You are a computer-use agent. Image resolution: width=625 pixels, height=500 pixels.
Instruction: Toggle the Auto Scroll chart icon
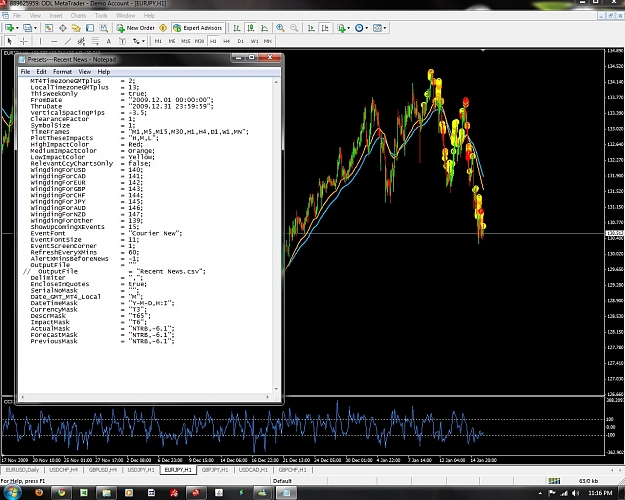pos(311,28)
